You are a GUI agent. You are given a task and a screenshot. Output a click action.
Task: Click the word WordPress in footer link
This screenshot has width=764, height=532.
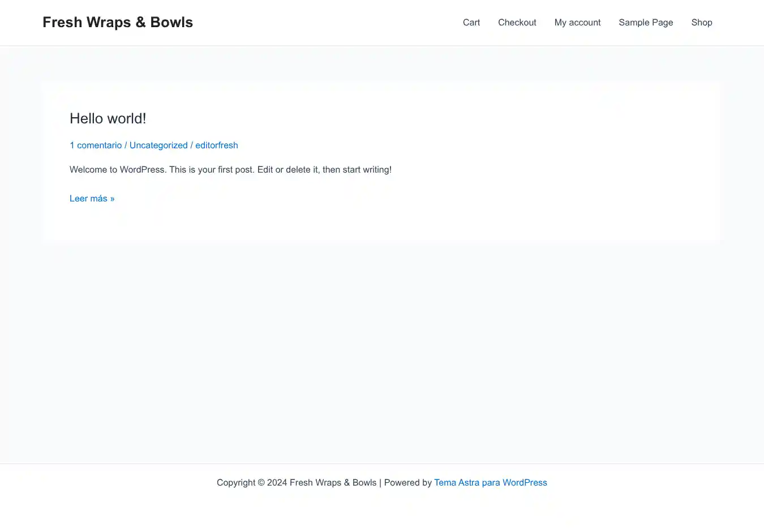[525, 483]
